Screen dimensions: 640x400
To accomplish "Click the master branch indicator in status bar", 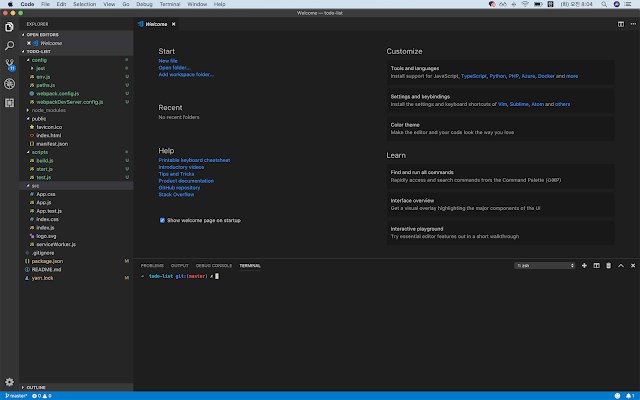I will click(16, 396).
